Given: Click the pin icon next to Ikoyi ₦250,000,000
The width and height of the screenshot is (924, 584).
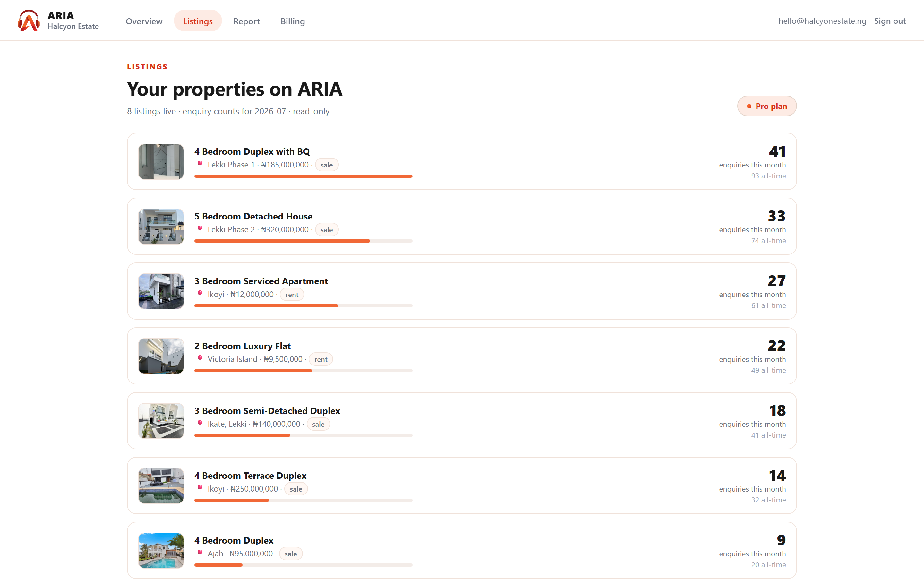Looking at the screenshot, I should point(200,489).
